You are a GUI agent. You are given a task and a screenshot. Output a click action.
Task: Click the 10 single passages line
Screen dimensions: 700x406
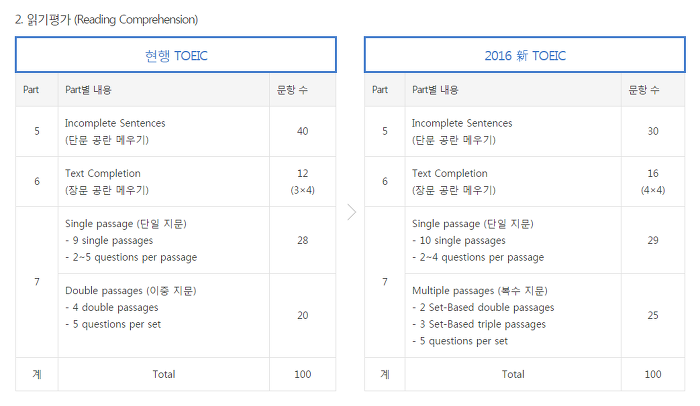(458, 241)
